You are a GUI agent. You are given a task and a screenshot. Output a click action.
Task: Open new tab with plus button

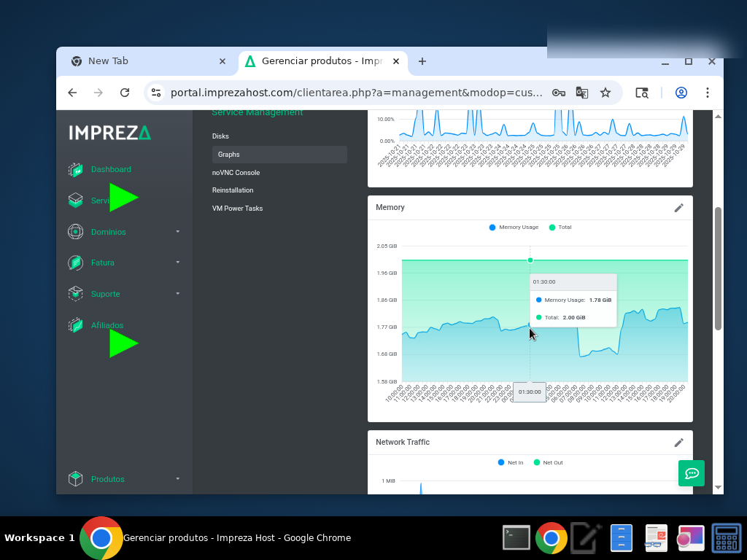coord(422,61)
